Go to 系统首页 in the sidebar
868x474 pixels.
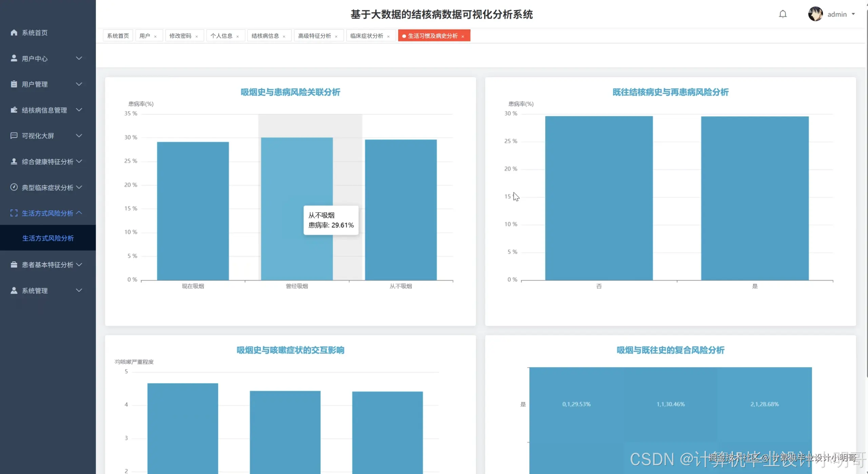[35, 33]
